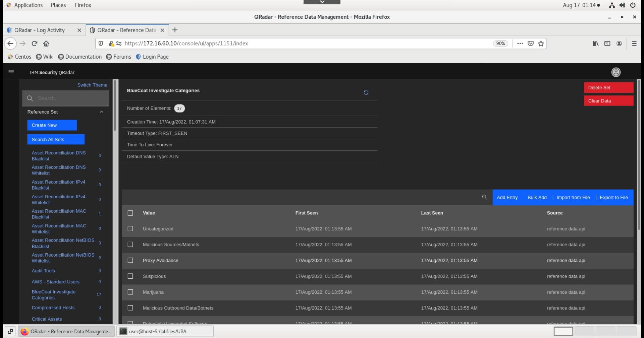This screenshot has height=338, width=644.
Task: Check the Suspicious row checkbox
Action: click(130, 276)
